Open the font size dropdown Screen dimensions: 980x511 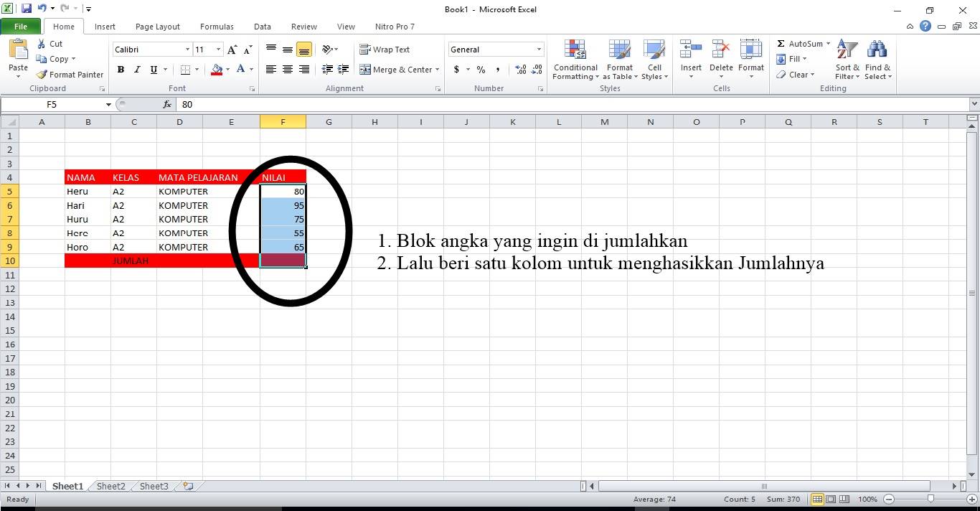pyautogui.click(x=218, y=49)
